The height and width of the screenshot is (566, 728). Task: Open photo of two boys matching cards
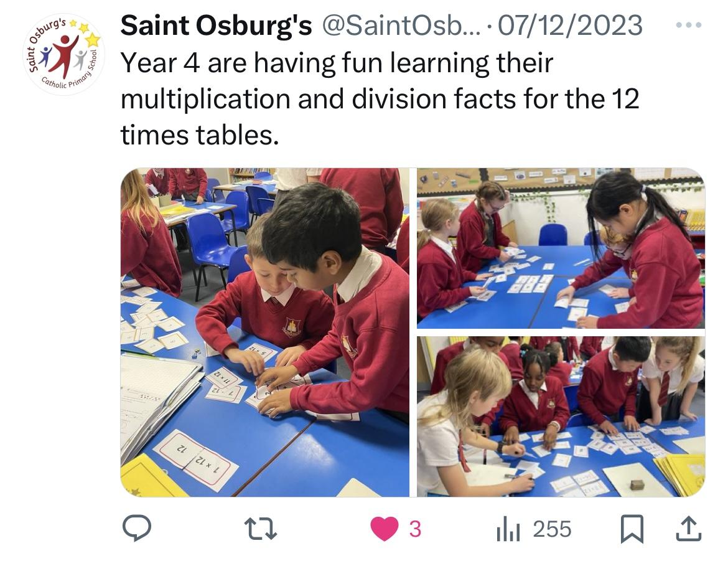tap(264, 333)
